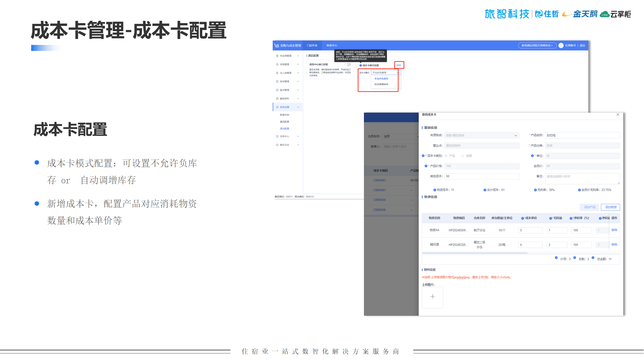Click the plus icon to upload image
The height and width of the screenshot is (362, 644).
tap(432, 297)
